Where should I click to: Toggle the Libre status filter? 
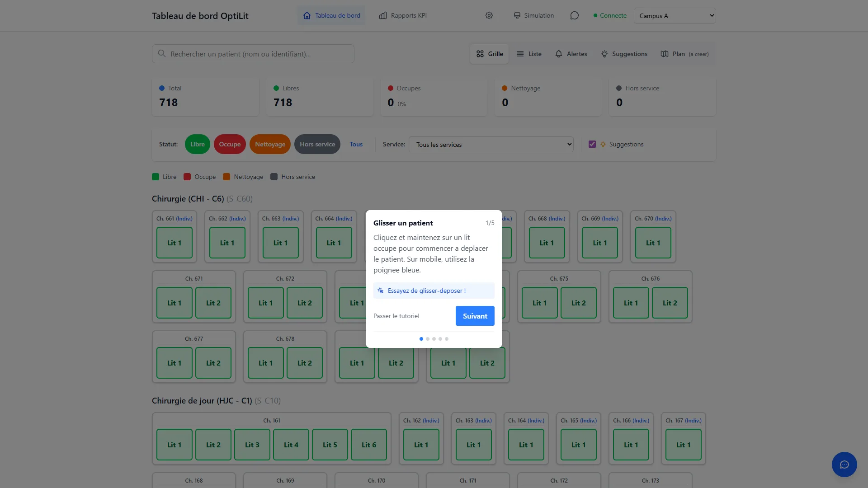tap(197, 144)
